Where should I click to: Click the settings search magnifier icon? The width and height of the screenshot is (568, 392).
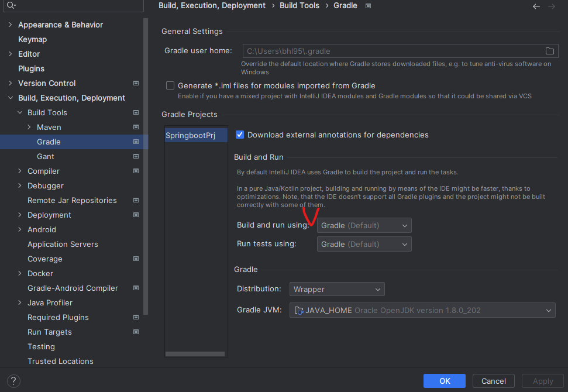pos(11,5)
